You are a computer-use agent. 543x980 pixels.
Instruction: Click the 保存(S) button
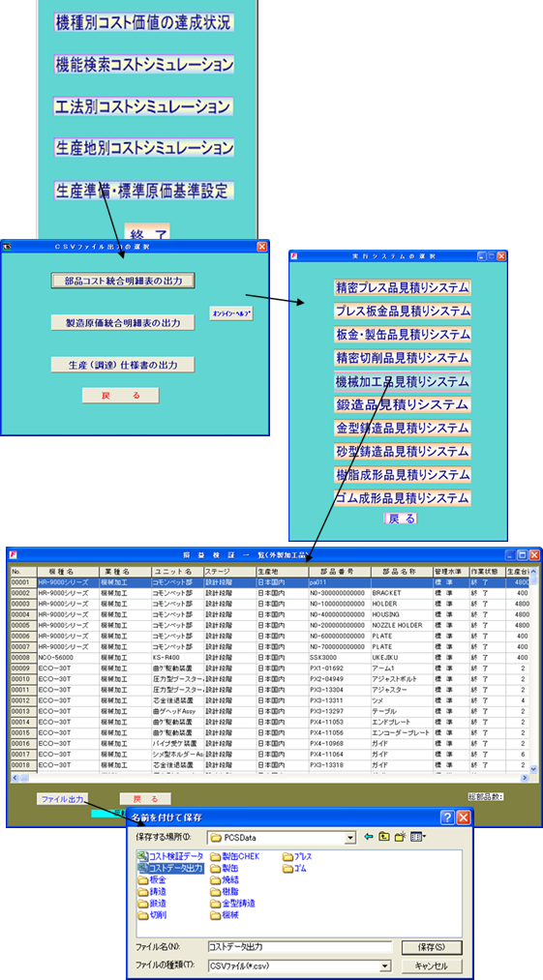pos(432,947)
